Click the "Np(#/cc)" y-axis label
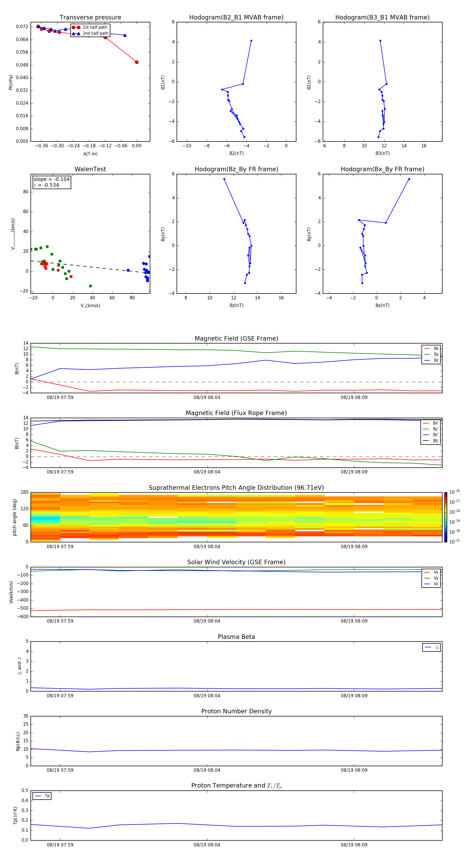This screenshot has width=473, height=868. click(18, 741)
